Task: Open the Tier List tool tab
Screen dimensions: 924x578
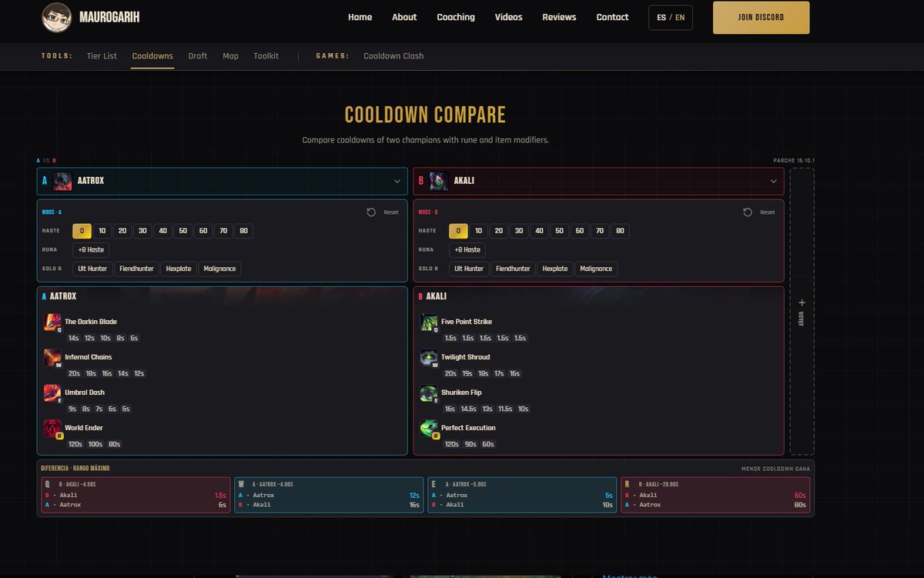Action: click(102, 56)
